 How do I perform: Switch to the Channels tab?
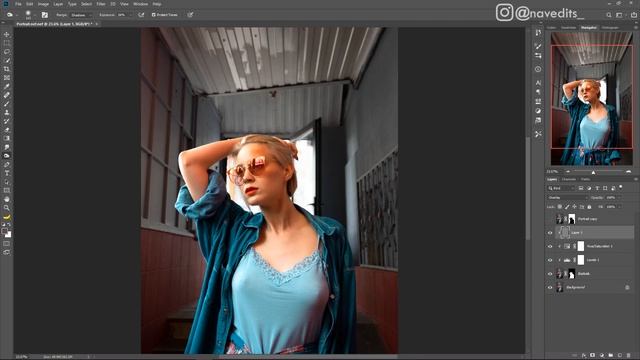click(x=569, y=179)
